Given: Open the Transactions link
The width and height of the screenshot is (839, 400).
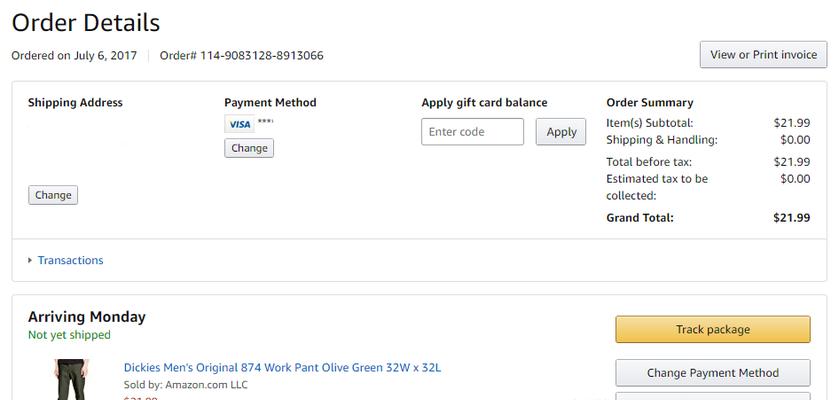Looking at the screenshot, I should click(x=70, y=260).
